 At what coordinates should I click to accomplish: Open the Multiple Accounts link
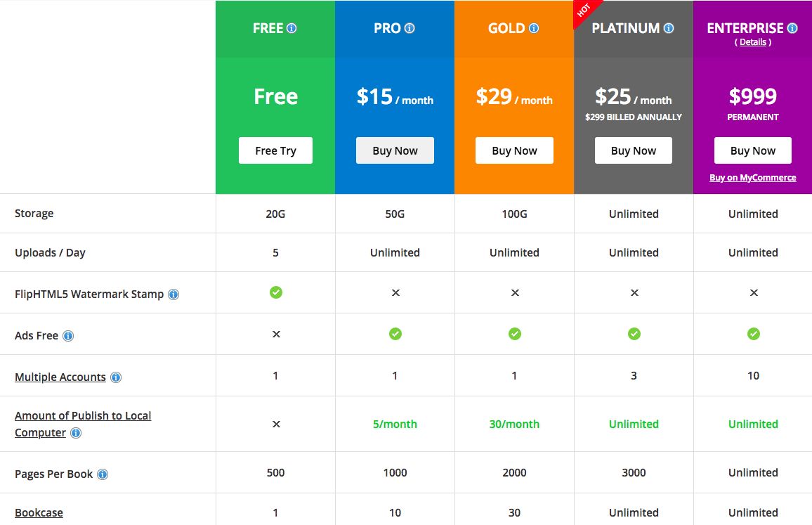60,377
